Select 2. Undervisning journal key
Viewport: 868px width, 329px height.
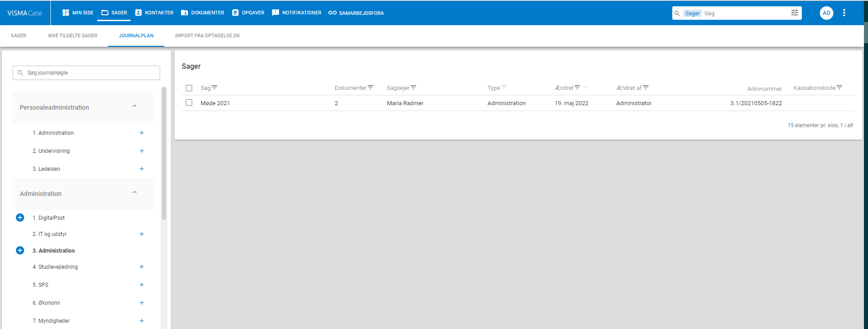coord(51,151)
